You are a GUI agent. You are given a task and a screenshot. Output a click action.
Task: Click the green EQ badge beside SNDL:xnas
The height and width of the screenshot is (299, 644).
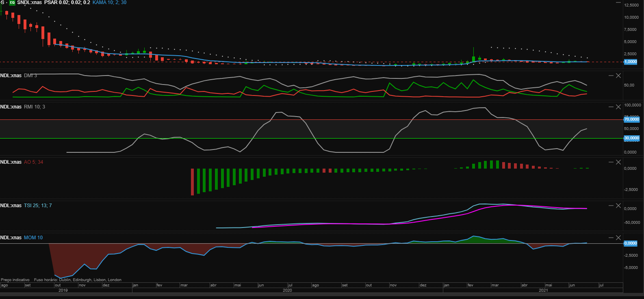[x=12, y=2]
